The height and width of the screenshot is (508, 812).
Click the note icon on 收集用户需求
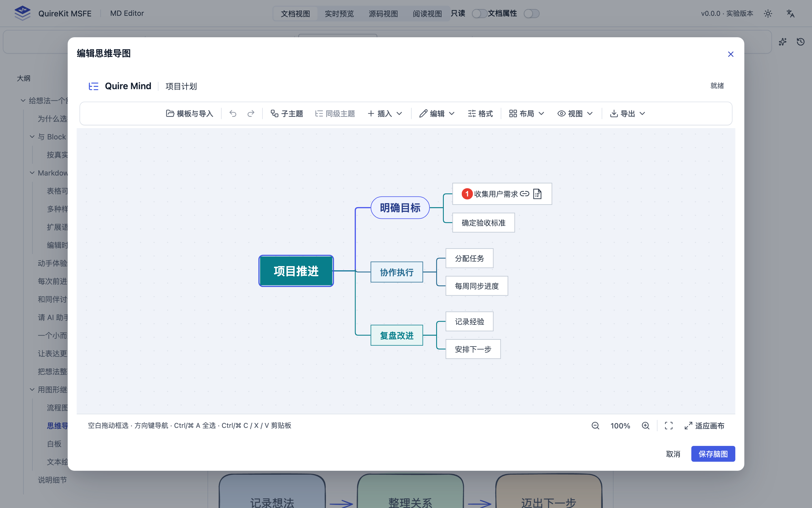[x=537, y=194]
